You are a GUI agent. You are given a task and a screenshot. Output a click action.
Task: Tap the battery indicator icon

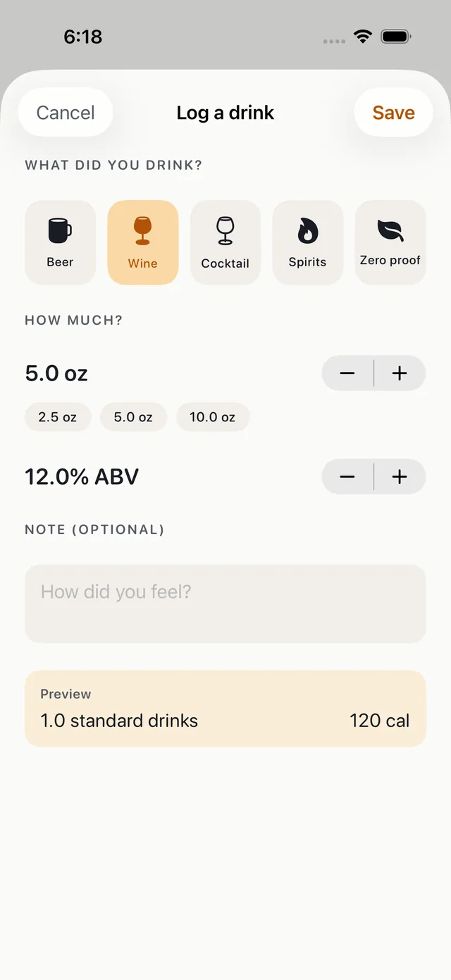point(396,37)
